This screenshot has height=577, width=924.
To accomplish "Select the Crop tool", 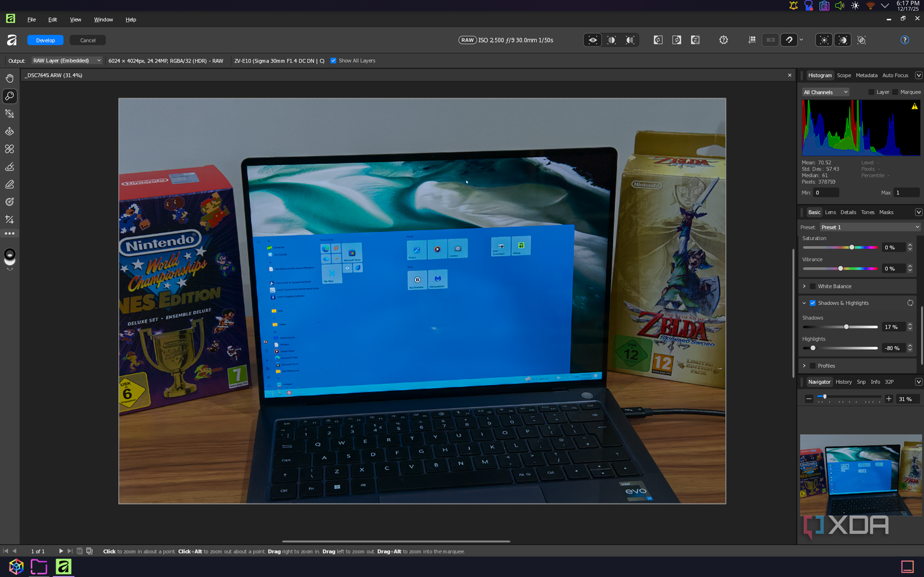I will [x=10, y=219].
